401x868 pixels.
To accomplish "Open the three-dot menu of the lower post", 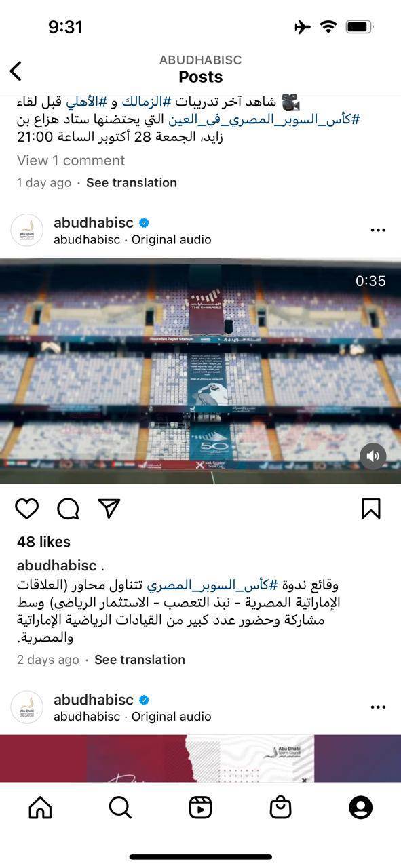I will [x=378, y=707].
